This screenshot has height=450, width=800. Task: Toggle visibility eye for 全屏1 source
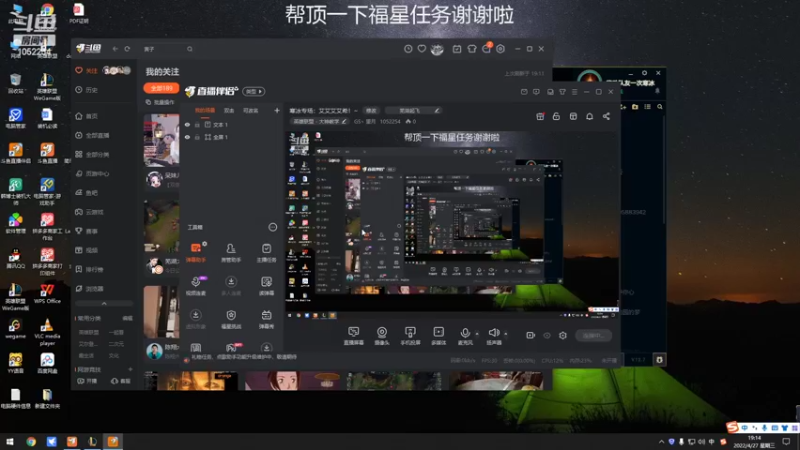(187, 137)
